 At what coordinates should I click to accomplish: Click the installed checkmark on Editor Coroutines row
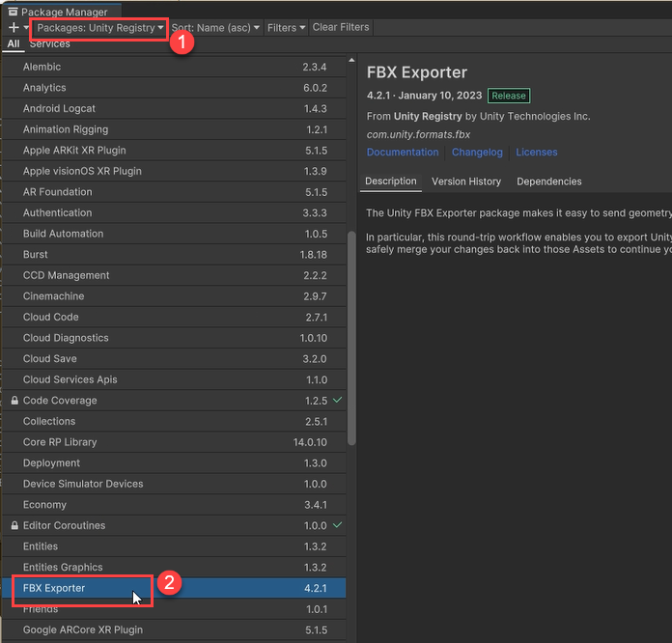coord(337,525)
